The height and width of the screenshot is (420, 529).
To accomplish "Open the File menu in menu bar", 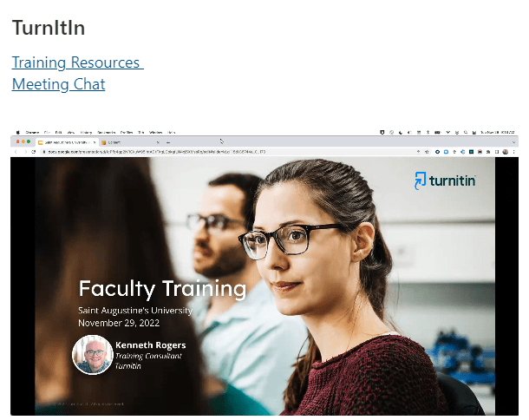I will [x=47, y=133].
